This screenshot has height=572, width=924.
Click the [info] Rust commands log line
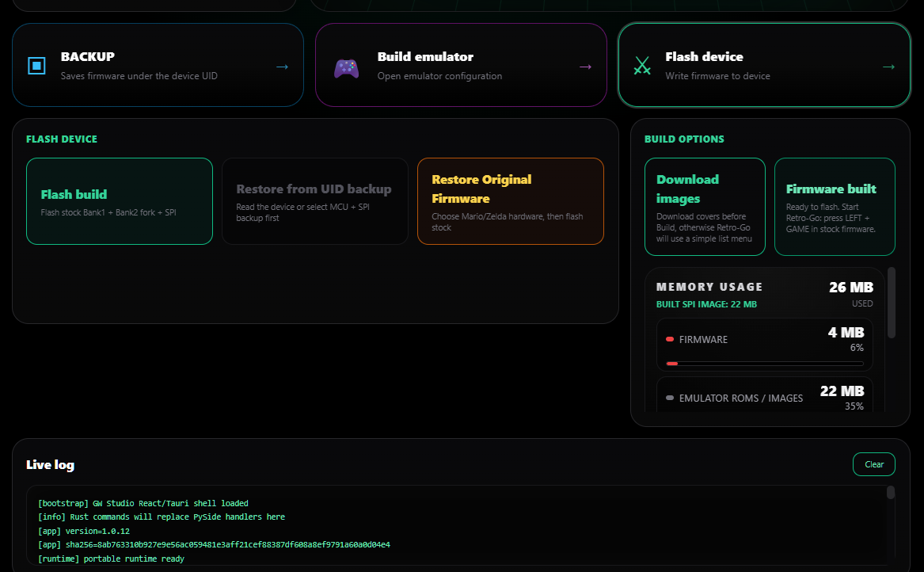click(x=162, y=517)
